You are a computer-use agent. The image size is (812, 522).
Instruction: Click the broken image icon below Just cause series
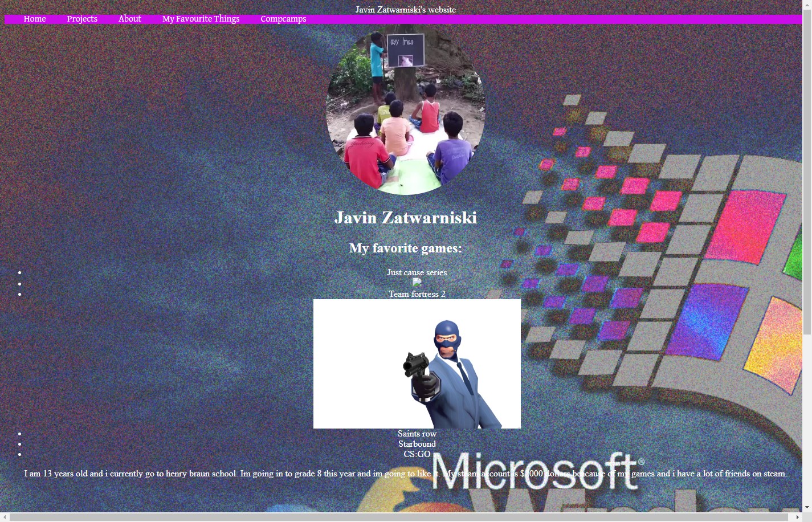click(x=417, y=283)
